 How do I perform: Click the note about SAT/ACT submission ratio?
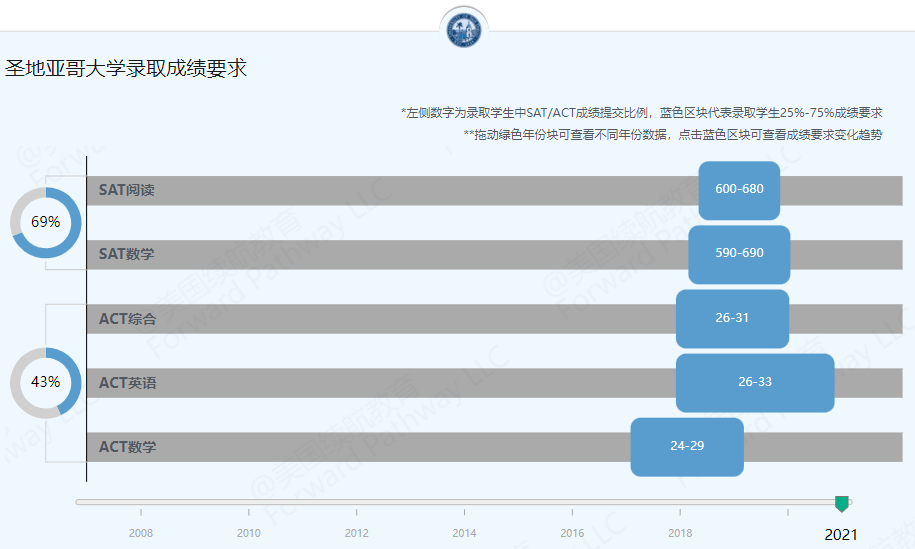coord(641,113)
